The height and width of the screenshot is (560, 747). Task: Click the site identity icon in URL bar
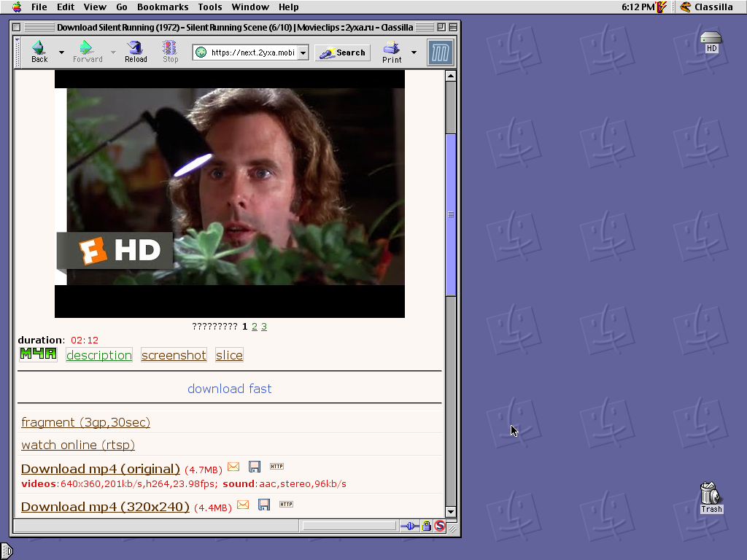[x=201, y=52]
